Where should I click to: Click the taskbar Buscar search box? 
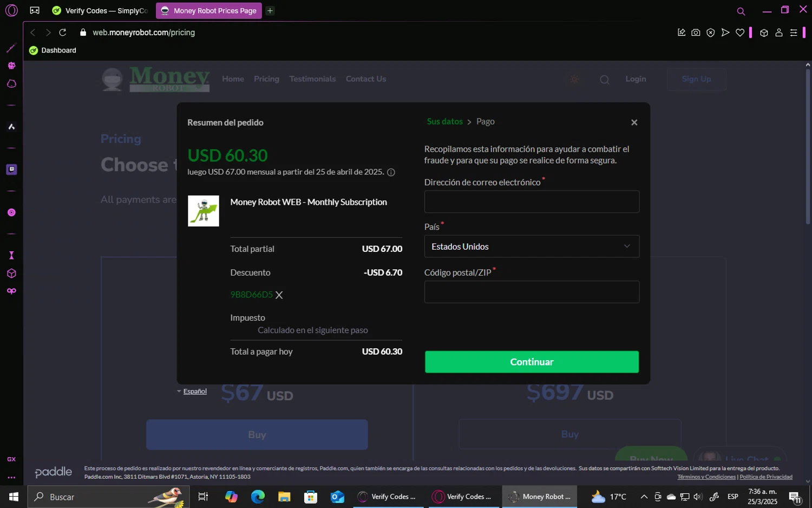pos(108,497)
